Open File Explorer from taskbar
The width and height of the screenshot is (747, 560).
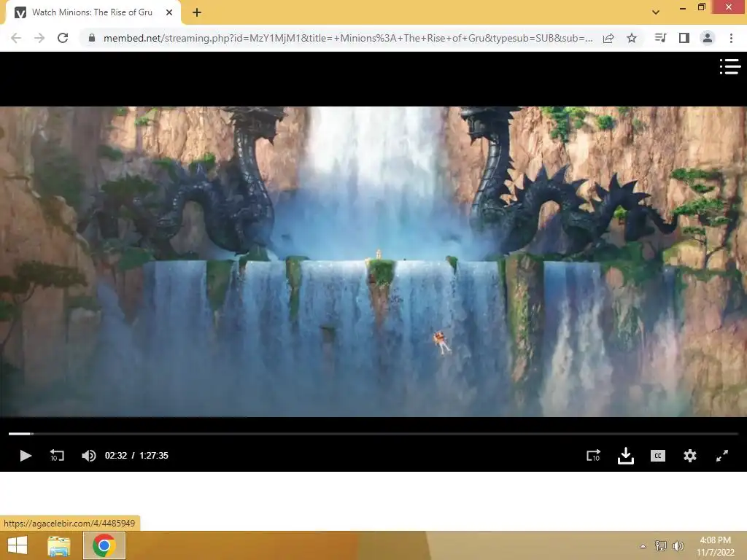tap(59, 545)
